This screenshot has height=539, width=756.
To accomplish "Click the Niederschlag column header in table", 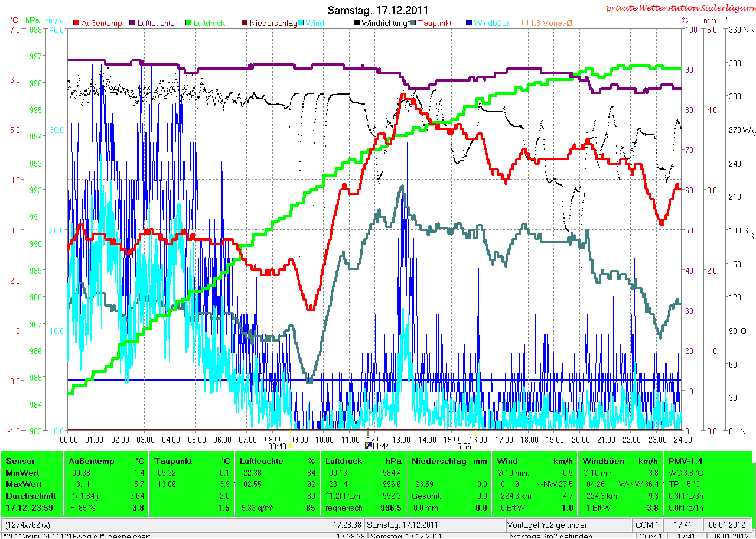I will [438, 461].
